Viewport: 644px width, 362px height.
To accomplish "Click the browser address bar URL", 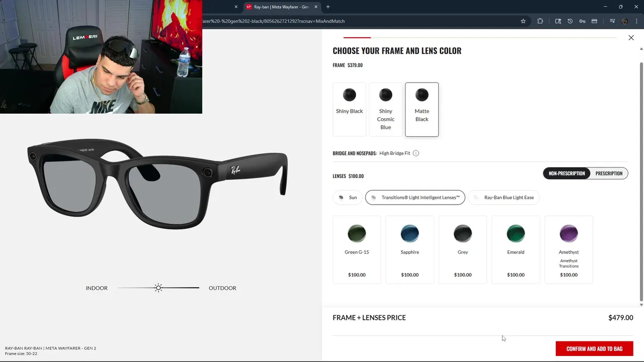I will (x=274, y=21).
